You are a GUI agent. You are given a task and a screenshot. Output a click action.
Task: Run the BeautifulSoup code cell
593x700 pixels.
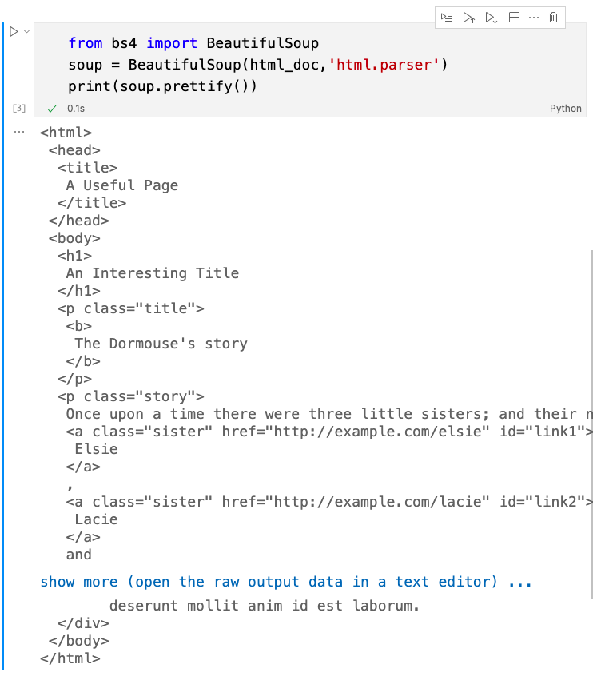(x=14, y=31)
